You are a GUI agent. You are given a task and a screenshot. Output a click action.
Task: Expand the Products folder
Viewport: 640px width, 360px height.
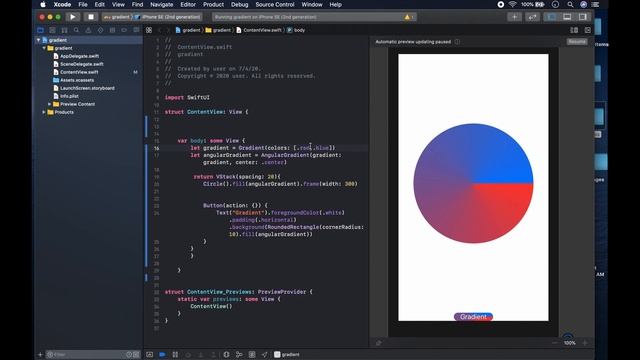44,112
